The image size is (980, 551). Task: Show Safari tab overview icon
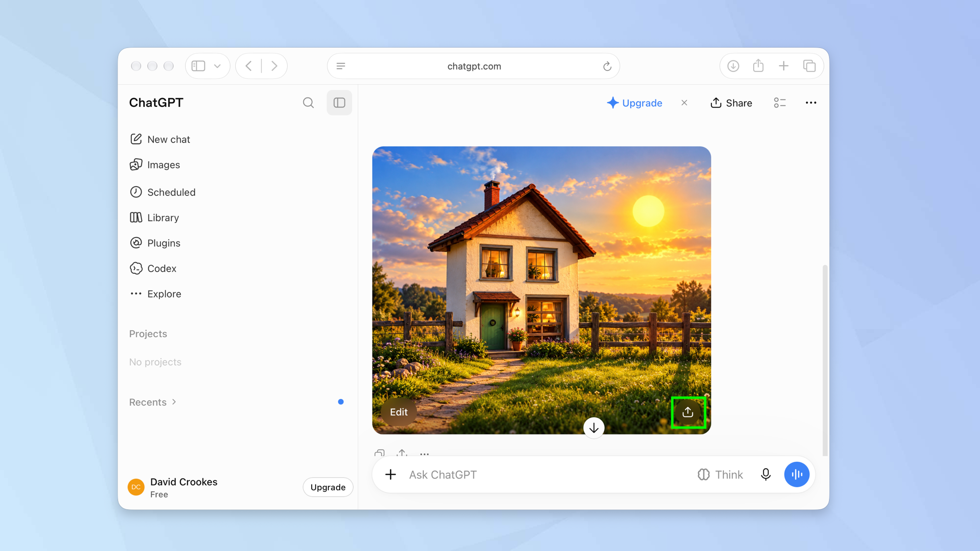pyautogui.click(x=809, y=66)
